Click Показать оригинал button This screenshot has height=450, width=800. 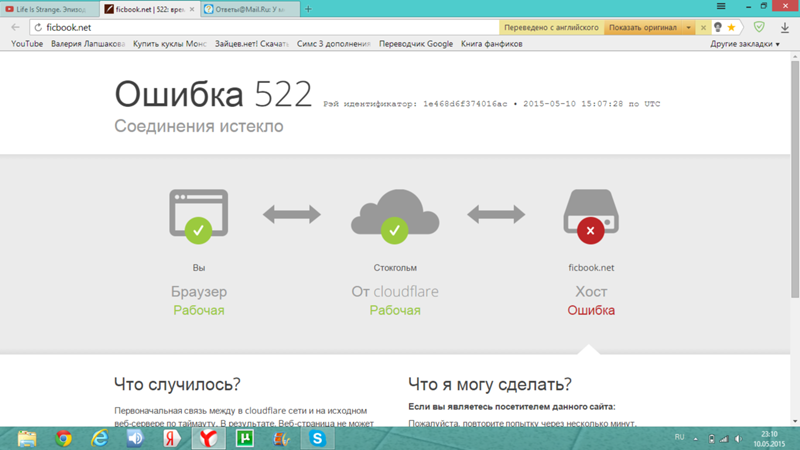tap(643, 28)
